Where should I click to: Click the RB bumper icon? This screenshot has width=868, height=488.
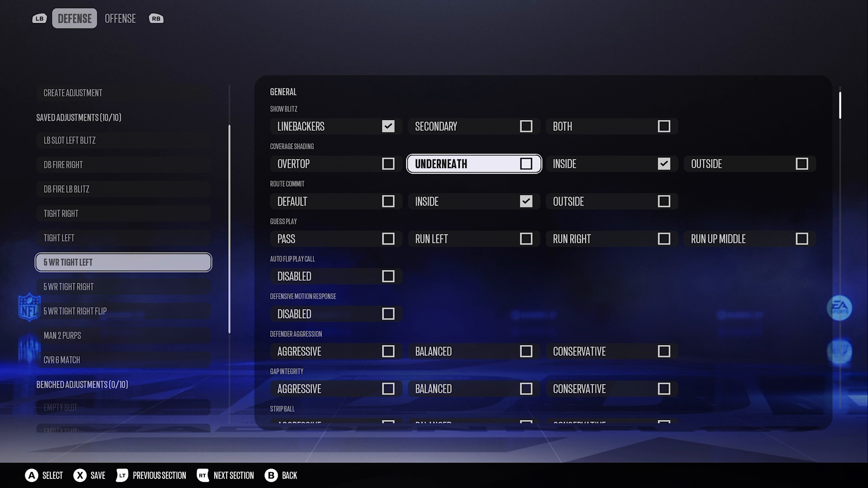(156, 19)
